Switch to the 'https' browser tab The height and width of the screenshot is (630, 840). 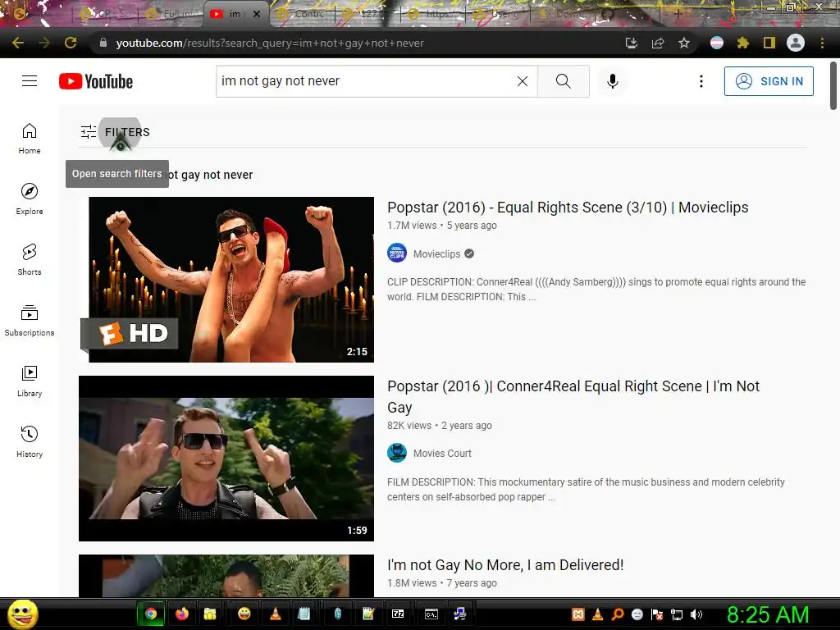coord(431,14)
